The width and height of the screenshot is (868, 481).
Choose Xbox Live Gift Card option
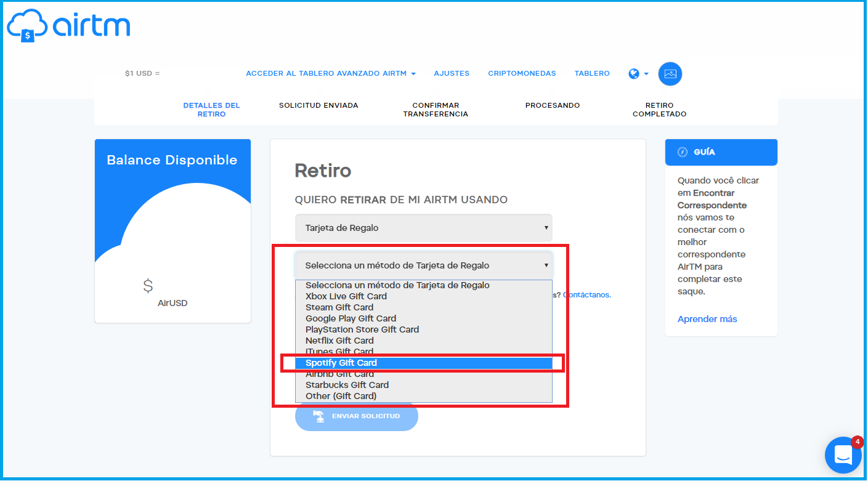coord(424,296)
